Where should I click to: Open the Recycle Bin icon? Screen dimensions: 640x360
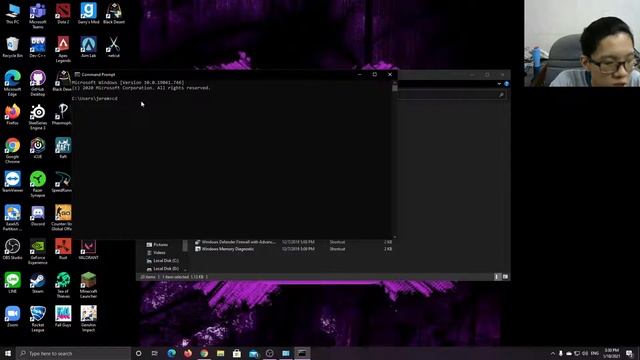pyautogui.click(x=12, y=47)
